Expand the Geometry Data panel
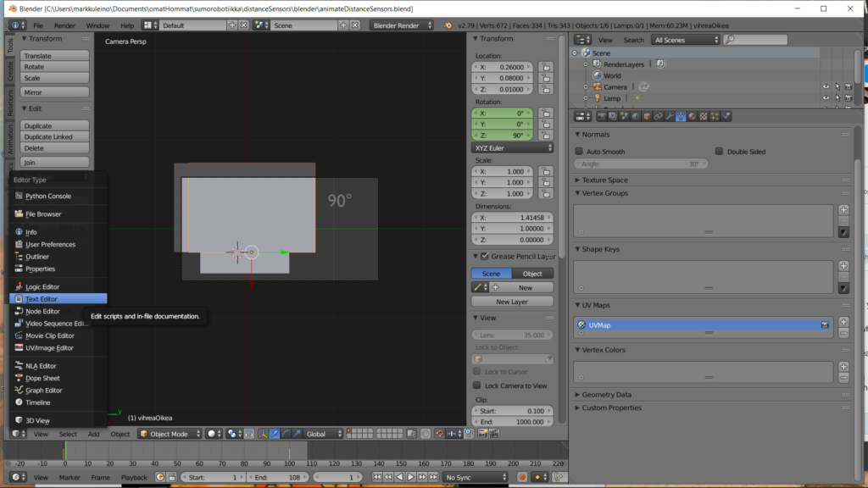Screen dimensions: 868x488 pyautogui.click(x=606, y=395)
